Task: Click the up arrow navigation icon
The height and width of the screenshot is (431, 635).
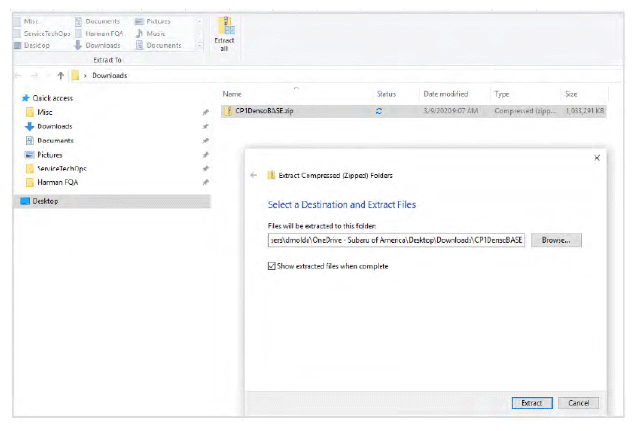Action: [x=61, y=75]
